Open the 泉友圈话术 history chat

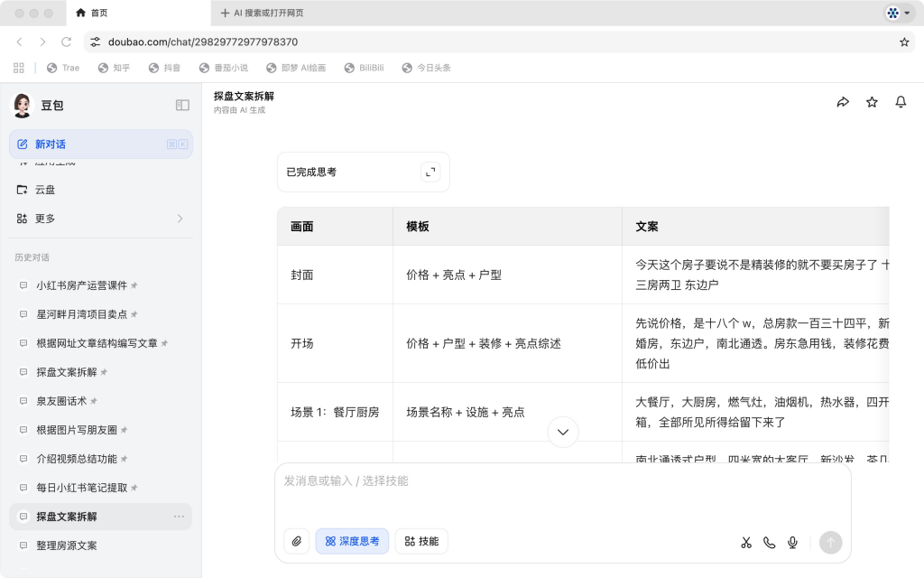point(60,400)
